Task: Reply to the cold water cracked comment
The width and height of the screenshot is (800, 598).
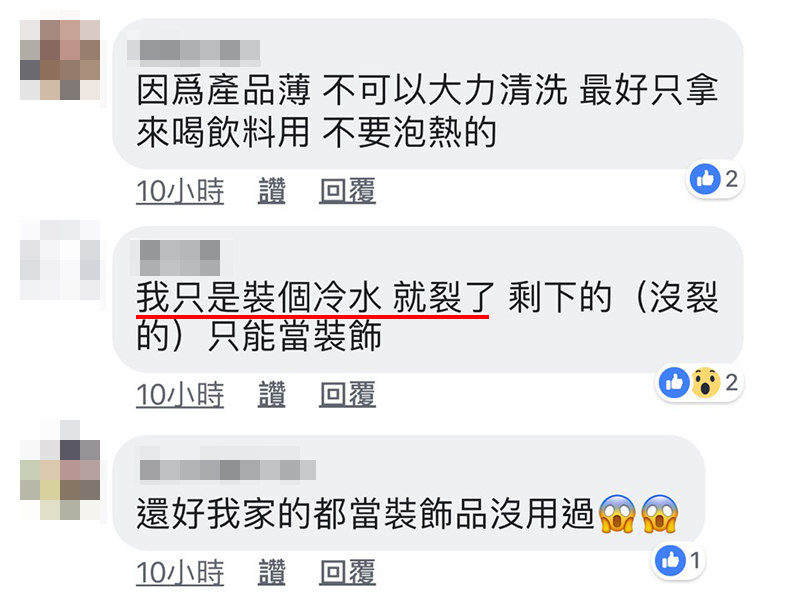Action: tap(347, 394)
